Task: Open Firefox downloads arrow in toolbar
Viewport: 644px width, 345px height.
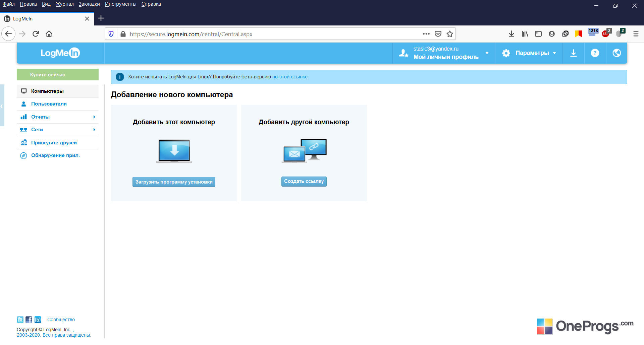Action: point(512,34)
